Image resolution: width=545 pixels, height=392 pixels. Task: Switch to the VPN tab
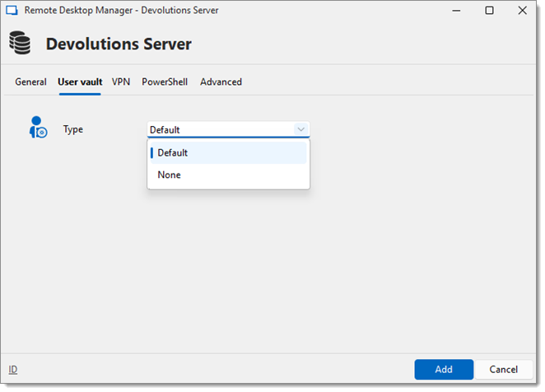[121, 82]
